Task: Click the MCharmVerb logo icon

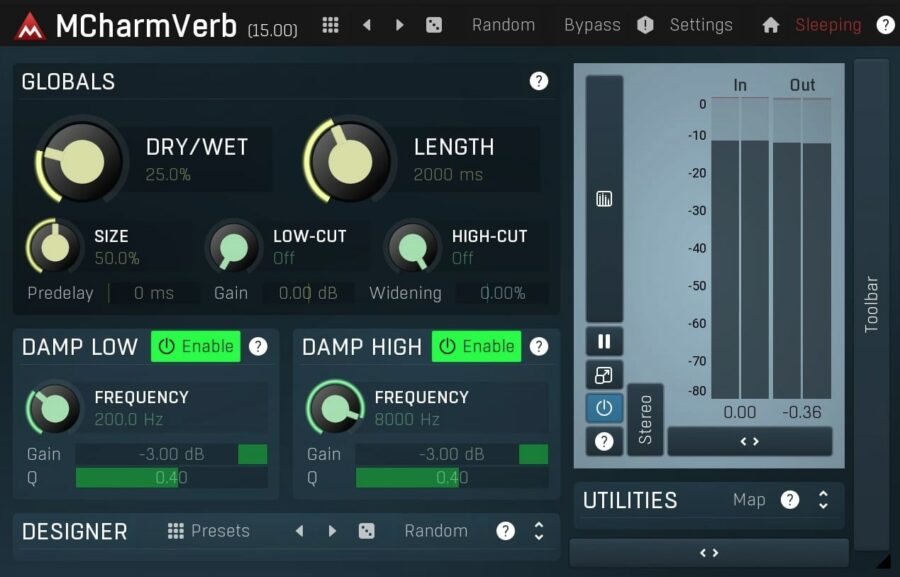Action: [x=28, y=24]
